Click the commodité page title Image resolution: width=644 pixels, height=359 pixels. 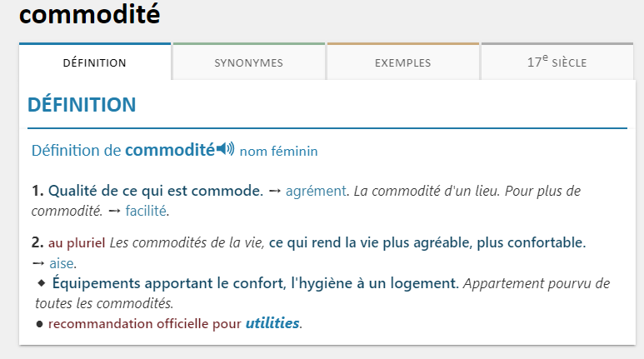(x=89, y=13)
